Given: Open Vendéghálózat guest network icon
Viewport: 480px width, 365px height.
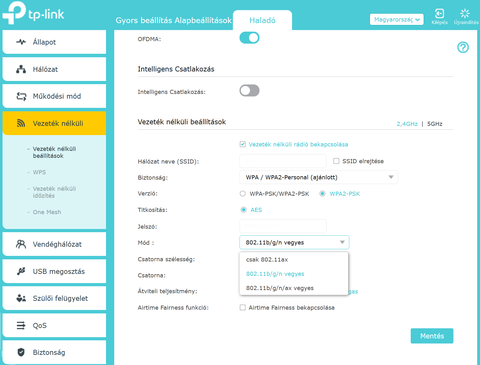Looking at the screenshot, I should (x=21, y=244).
